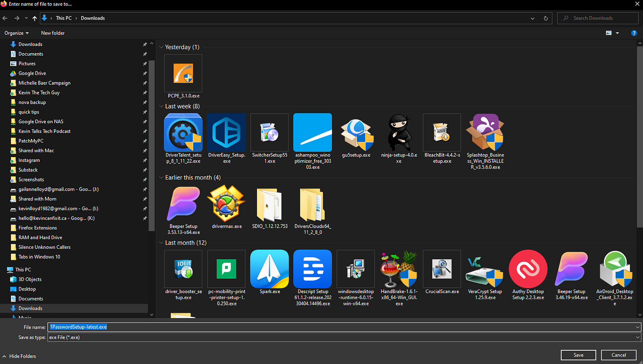Select the PCPE_3.1.0.exe file icon
643x364 pixels.
[x=183, y=73]
